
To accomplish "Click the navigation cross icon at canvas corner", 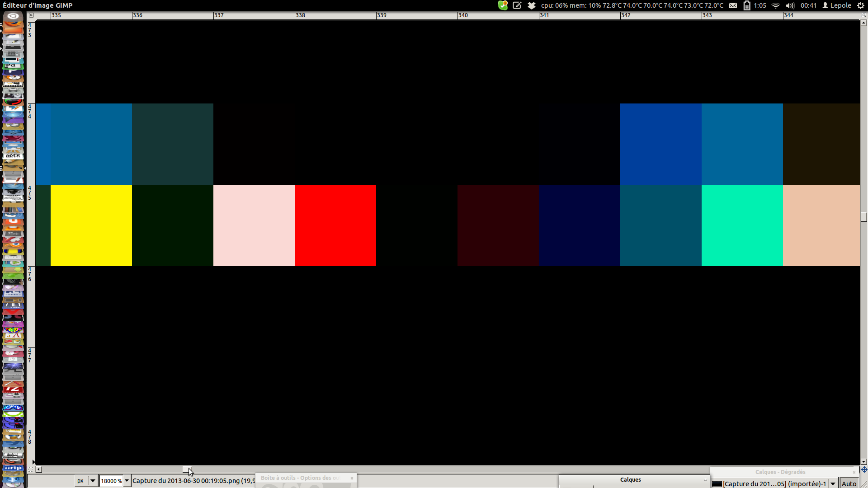I will click(864, 469).
